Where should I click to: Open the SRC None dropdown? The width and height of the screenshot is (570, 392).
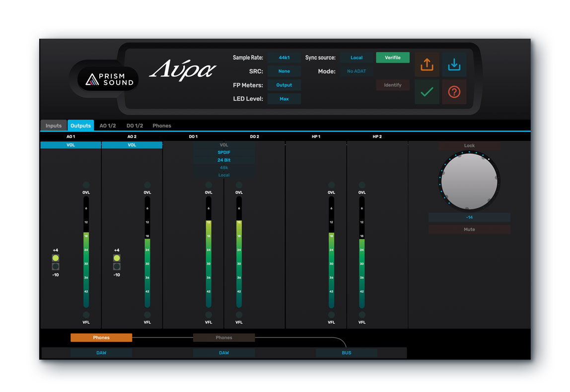(x=284, y=71)
